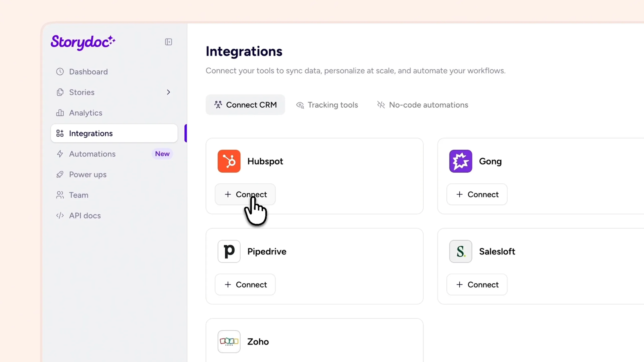This screenshot has width=644, height=362.
Task: Connect the Gong integration
Action: [477, 194]
